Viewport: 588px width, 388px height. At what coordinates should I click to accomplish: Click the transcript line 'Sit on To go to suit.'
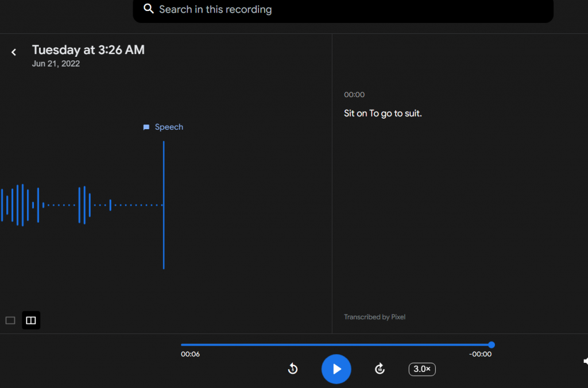pos(383,113)
